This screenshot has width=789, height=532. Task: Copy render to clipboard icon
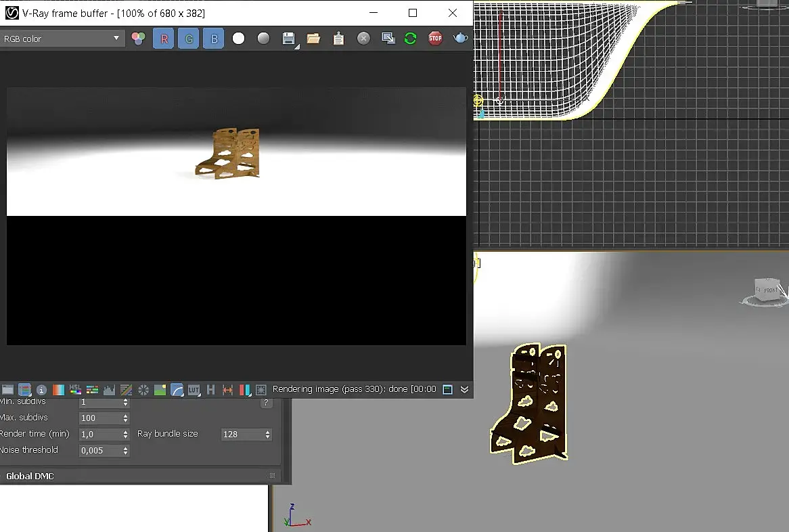[338, 39]
